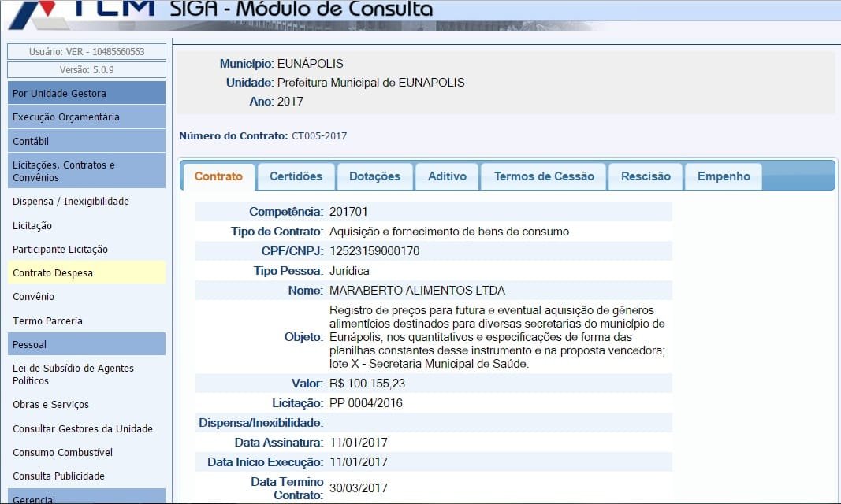Image resolution: width=841 pixels, height=504 pixels.
Task: Switch to the Dotações tab
Action: coord(374,176)
